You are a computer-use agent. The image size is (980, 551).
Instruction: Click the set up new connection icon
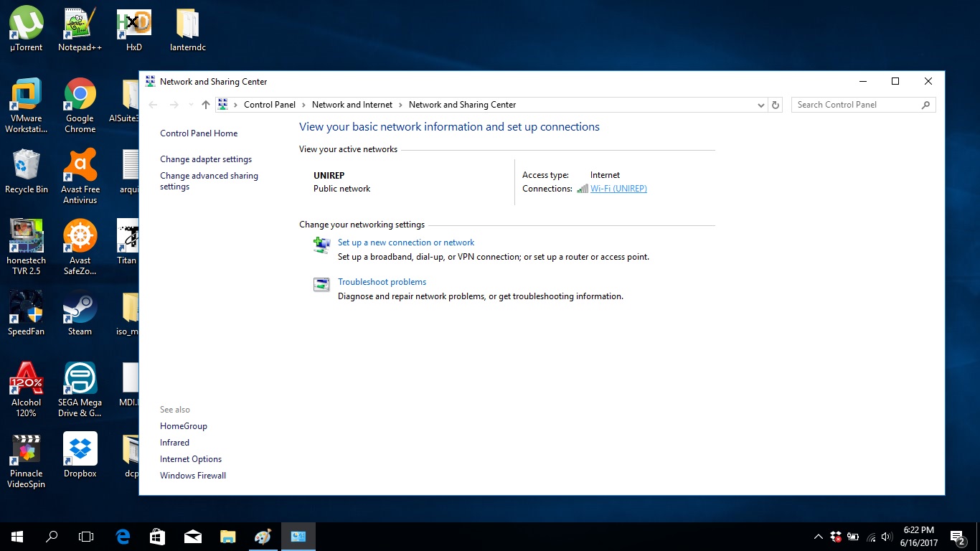click(x=321, y=245)
